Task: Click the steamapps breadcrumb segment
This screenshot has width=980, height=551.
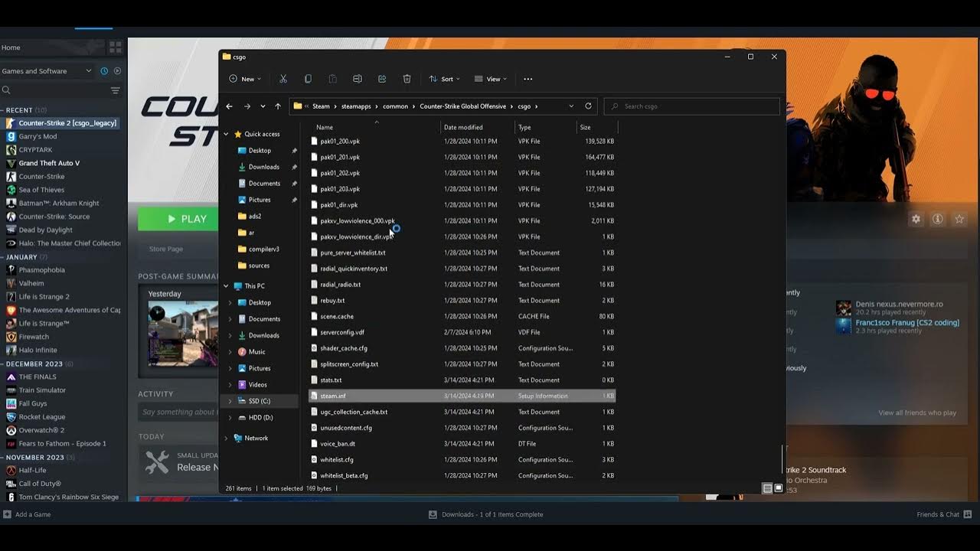Action: [x=356, y=106]
